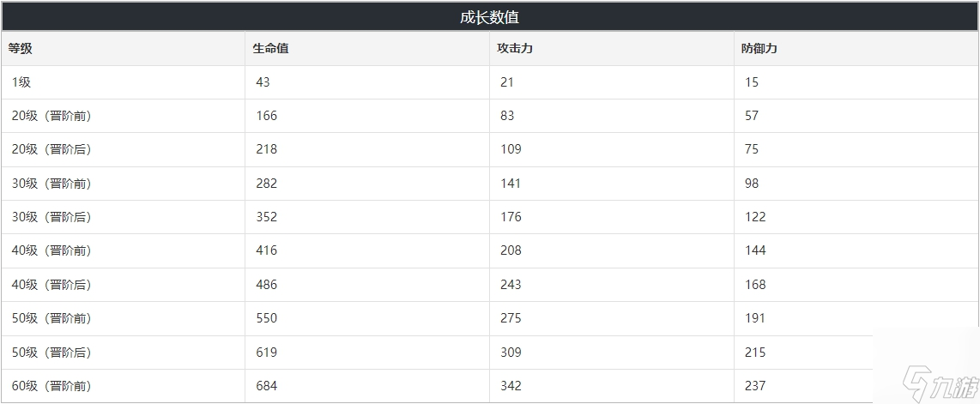Viewport: 980px width, 404px height.
Task: Click the 成长数值 table title bar
Action: pos(490,17)
